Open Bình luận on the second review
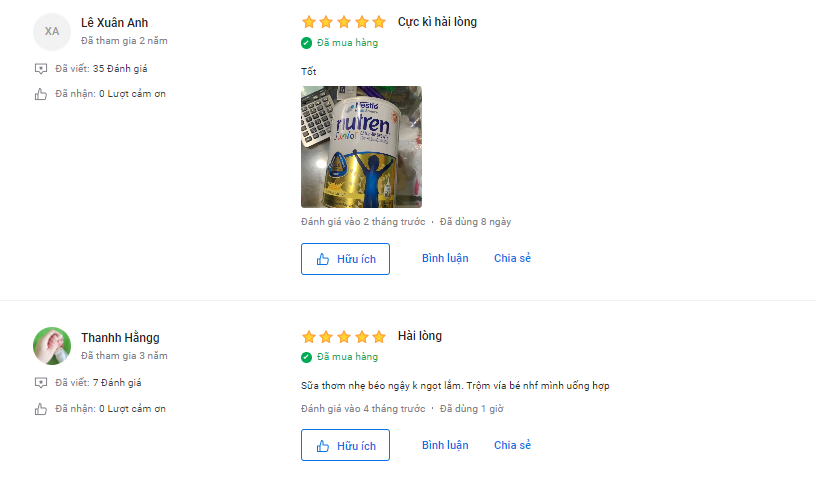The image size is (816, 478). point(445,445)
